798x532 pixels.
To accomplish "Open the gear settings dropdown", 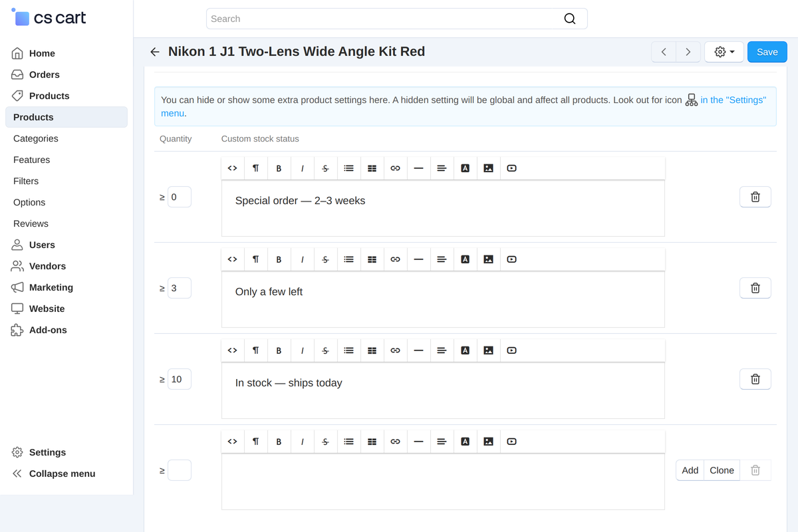I will tap(724, 52).
